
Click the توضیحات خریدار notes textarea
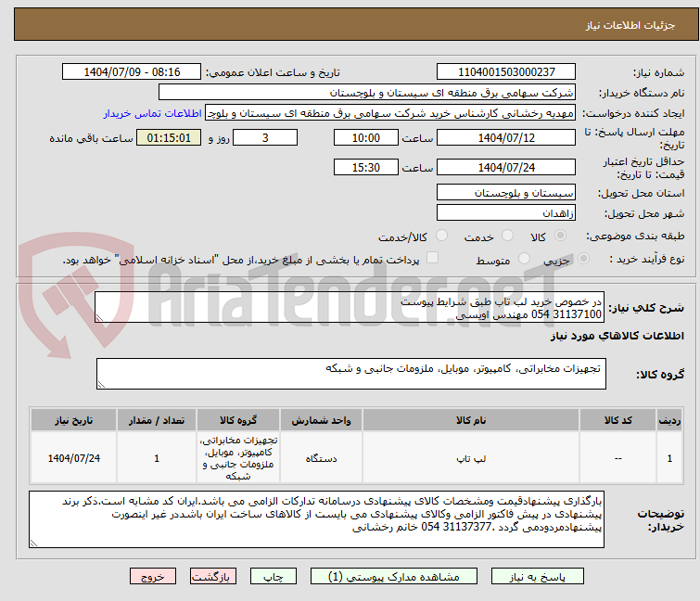point(316,519)
